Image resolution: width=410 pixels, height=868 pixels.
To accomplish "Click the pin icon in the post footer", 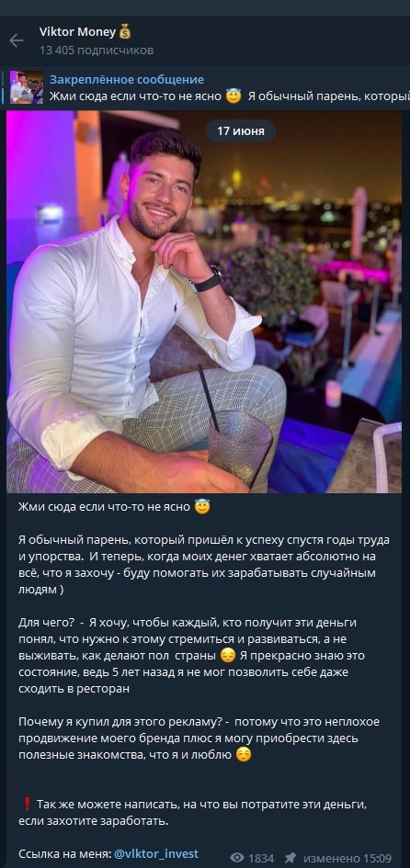I will 290,858.
